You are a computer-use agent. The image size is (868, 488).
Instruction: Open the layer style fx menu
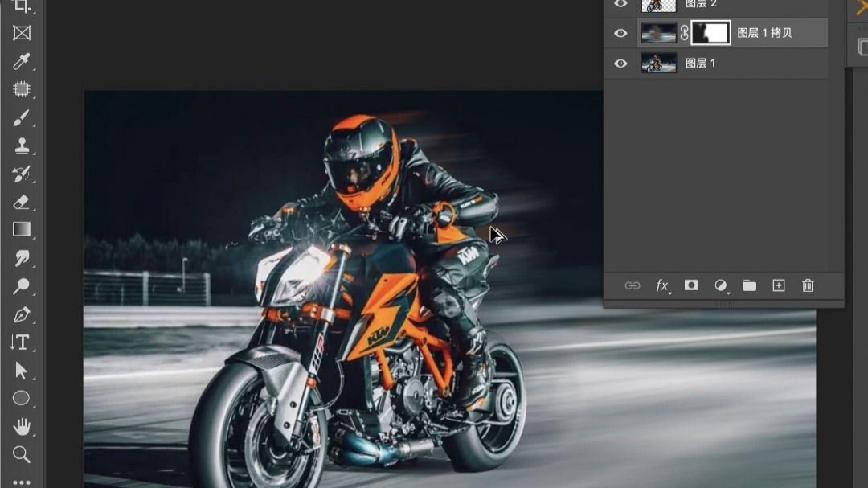coord(662,286)
